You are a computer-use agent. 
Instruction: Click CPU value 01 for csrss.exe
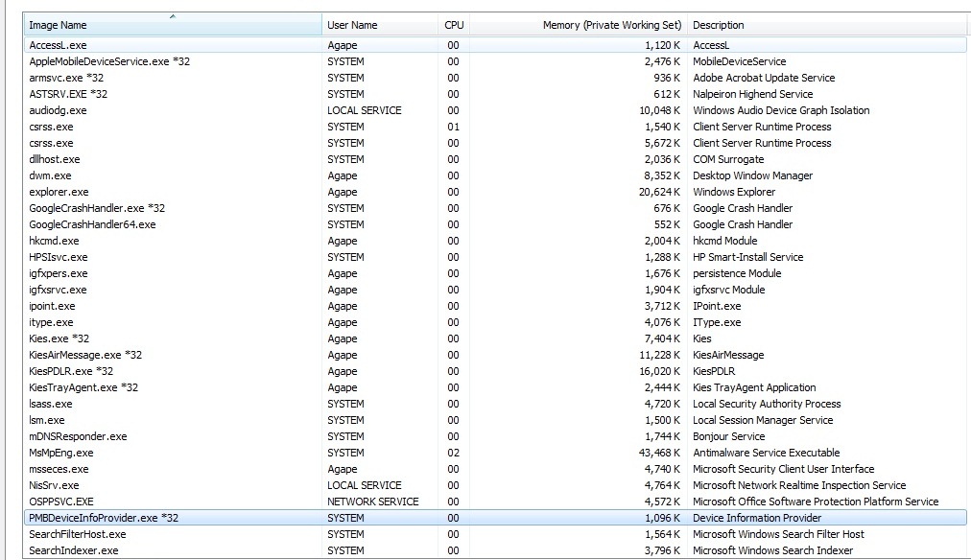[x=453, y=127]
